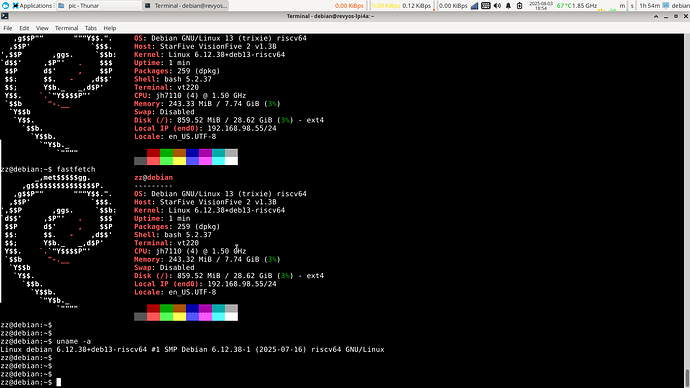Viewport: 690px width, 388px height.
Task: Select the Terminal taskbar window button
Action: tap(186, 6)
